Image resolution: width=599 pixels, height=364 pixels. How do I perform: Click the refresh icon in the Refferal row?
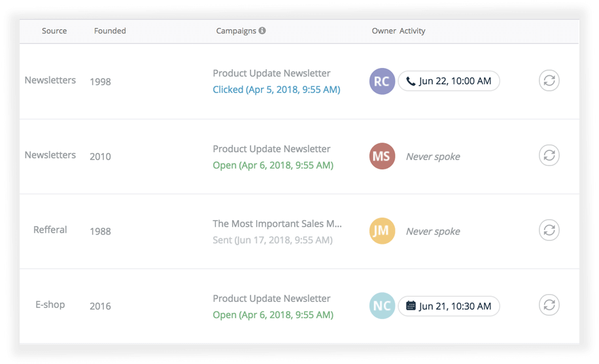[x=549, y=230]
